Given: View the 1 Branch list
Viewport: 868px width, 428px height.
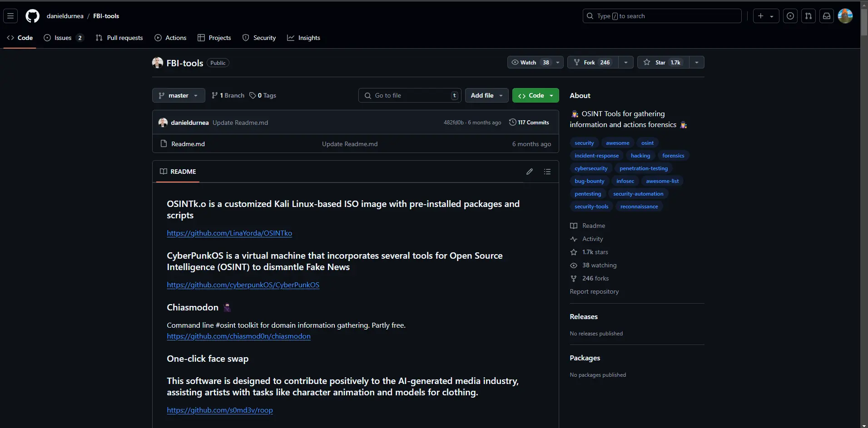Looking at the screenshot, I should coord(228,95).
